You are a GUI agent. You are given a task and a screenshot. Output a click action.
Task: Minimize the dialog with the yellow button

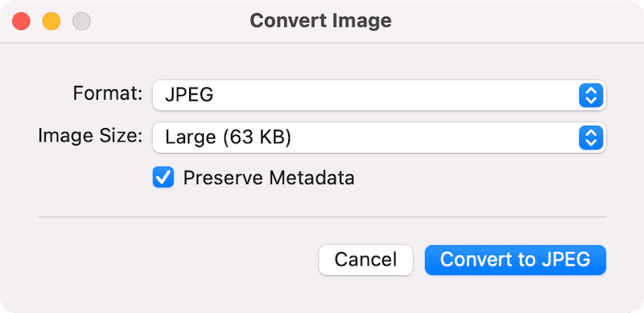click(x=52, y=21)
